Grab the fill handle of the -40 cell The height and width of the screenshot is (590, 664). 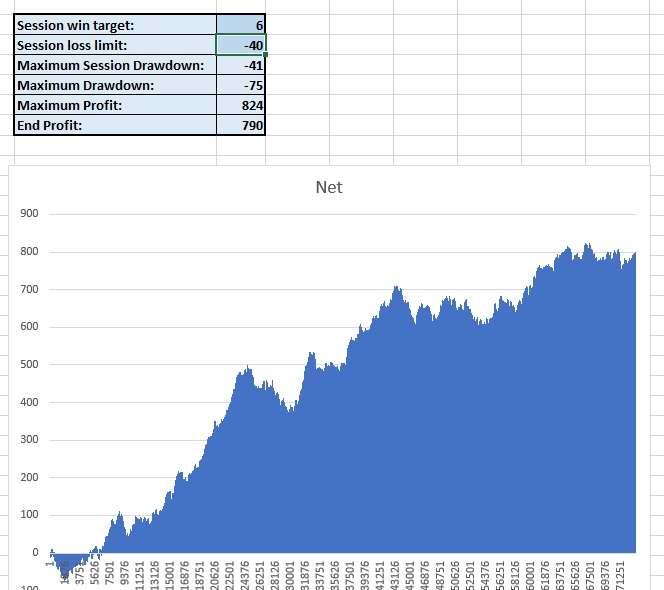click(x=265, y=55)
